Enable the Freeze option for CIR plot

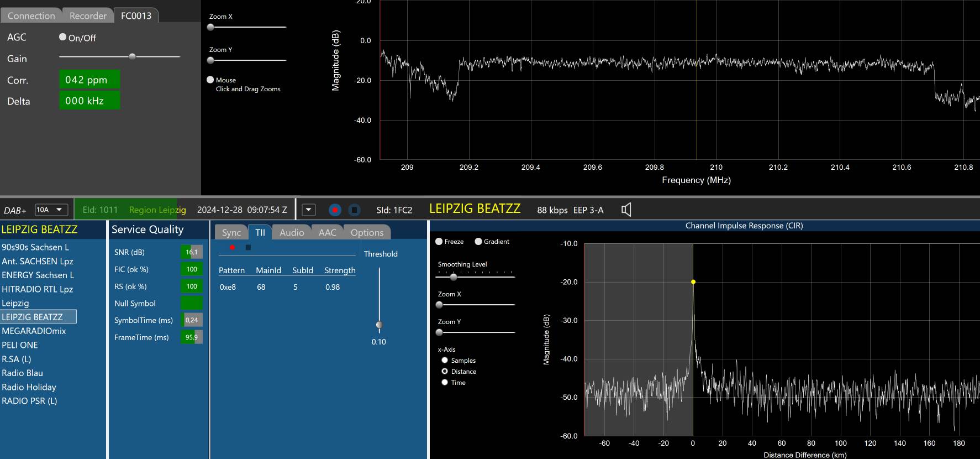click(439, 242)
